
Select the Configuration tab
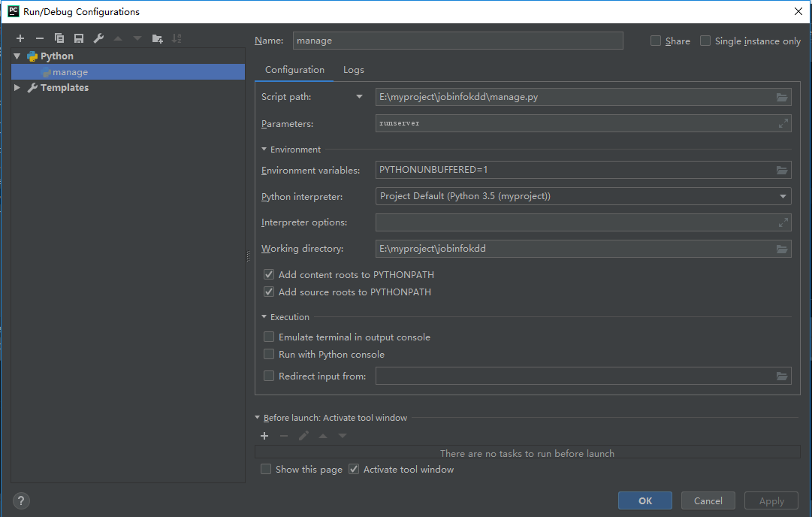pyautogui.click(x=294, y=70)
